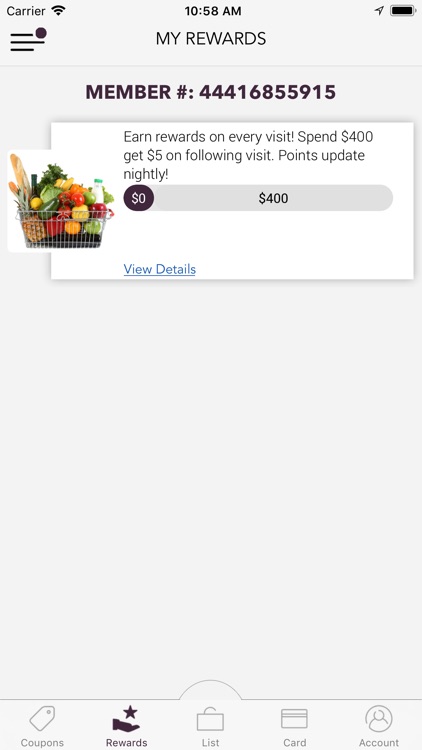Switch to the Account tab label
The height and width of the screenshot is (750, 422).
(379, 743)
